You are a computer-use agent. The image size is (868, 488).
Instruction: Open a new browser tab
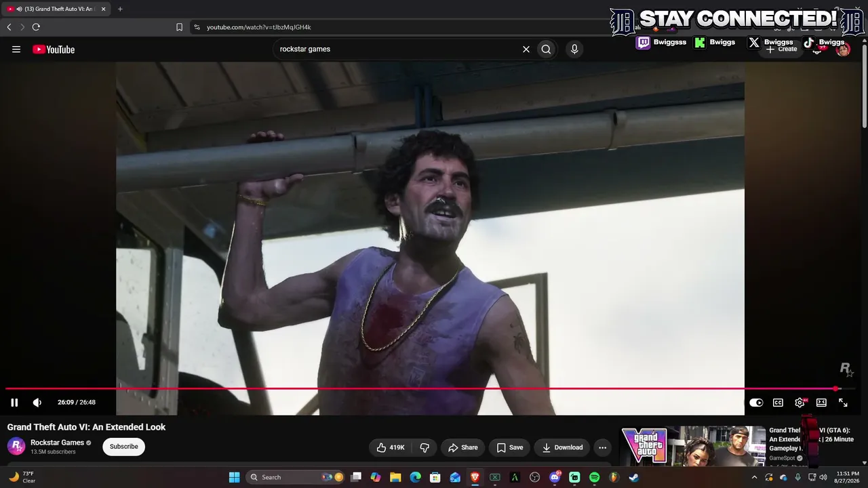120,9
